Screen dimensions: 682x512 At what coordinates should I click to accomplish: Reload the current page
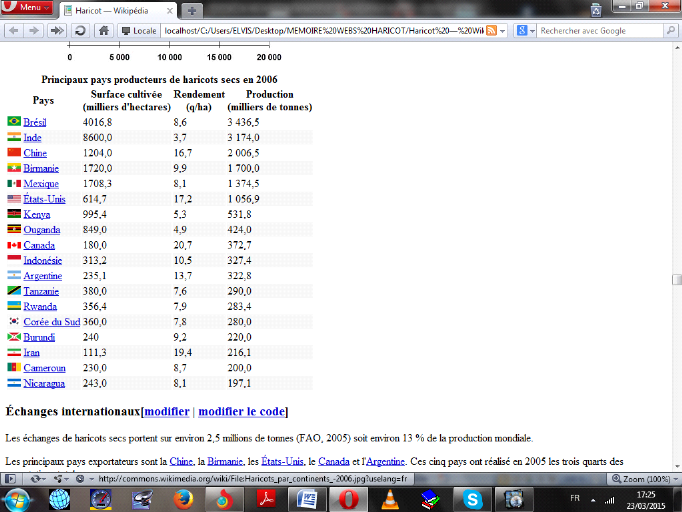coord(80,30)
